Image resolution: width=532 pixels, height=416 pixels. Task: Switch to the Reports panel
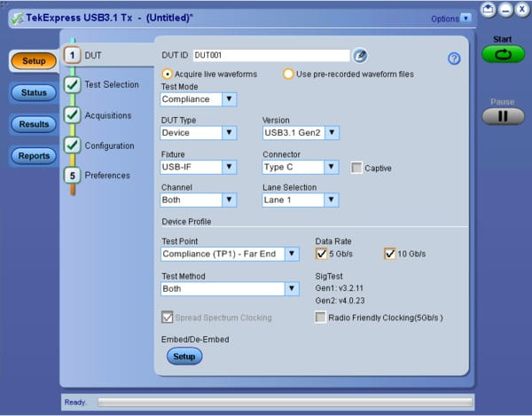coord(34,156)
